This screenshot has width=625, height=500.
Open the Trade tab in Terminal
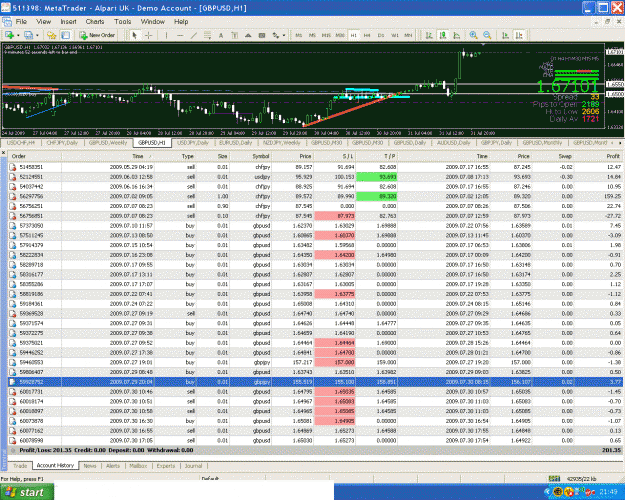pyautogui.click(x=20, y=466)
